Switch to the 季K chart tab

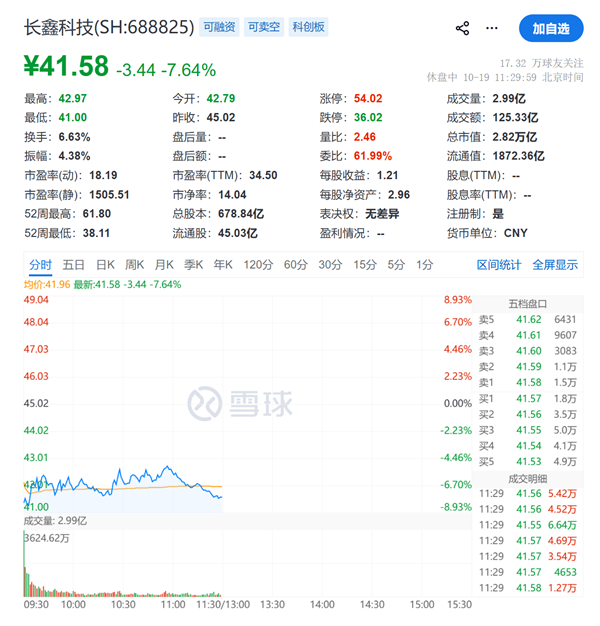(194, 265)
